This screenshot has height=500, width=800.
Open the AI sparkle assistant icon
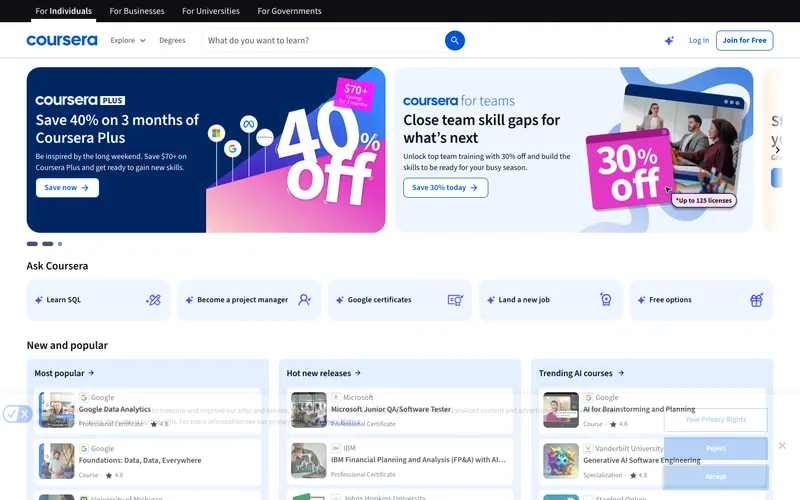(669, 40)
